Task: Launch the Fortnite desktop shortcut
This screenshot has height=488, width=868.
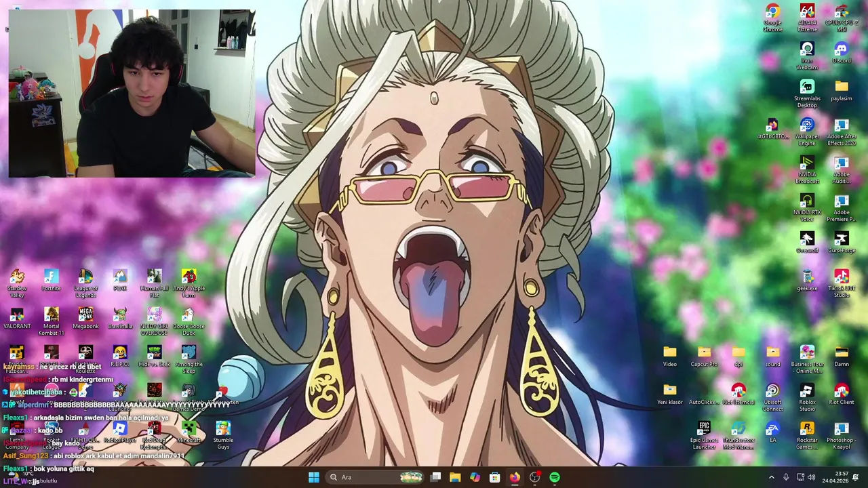Action: click(x=51, y=281)
